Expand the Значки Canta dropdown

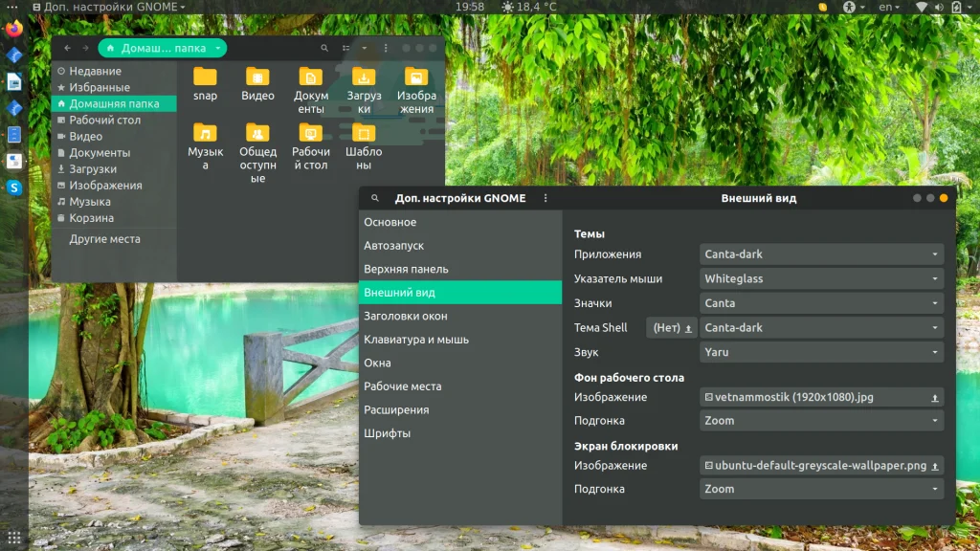point(821,303)
